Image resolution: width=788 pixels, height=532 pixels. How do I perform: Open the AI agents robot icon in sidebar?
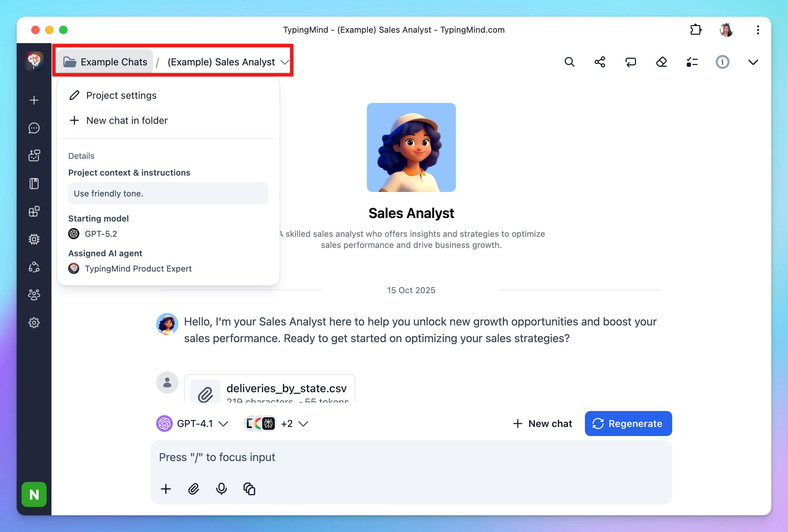[34, 156]
